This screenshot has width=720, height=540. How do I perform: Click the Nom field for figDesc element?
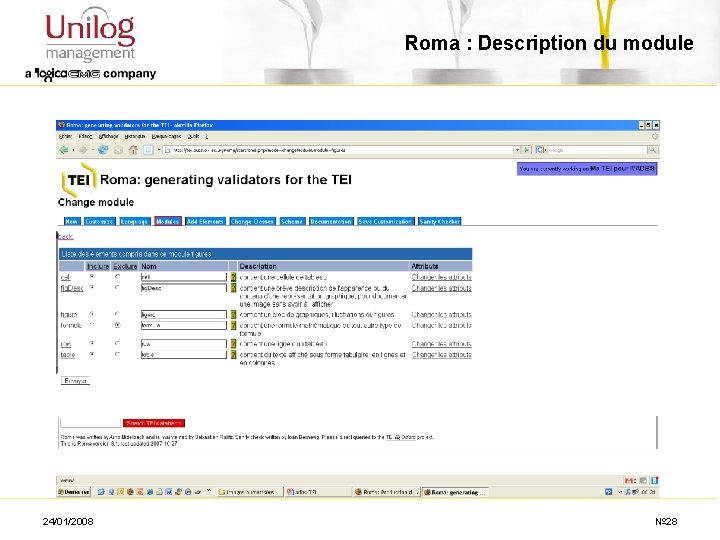point(184,288)
